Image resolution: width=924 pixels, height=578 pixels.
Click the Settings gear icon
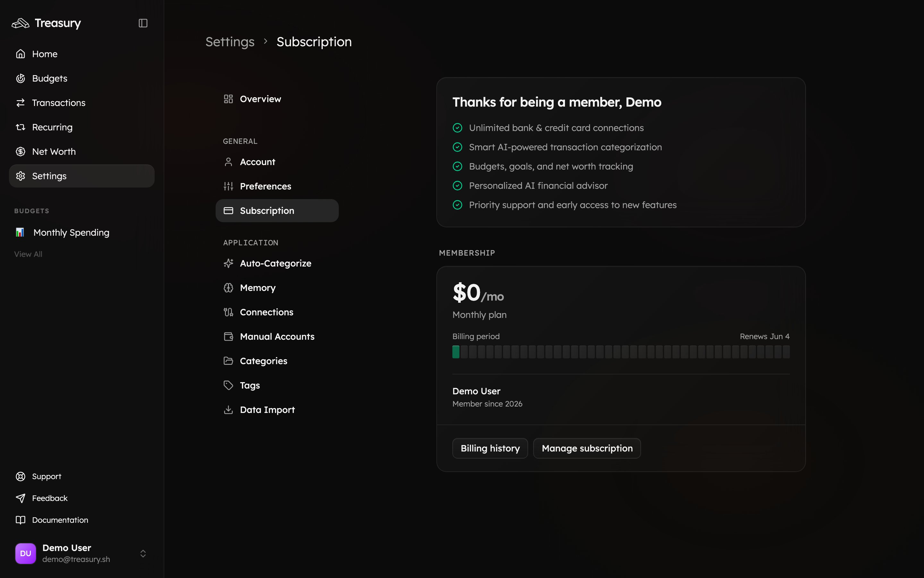[21, 176]
